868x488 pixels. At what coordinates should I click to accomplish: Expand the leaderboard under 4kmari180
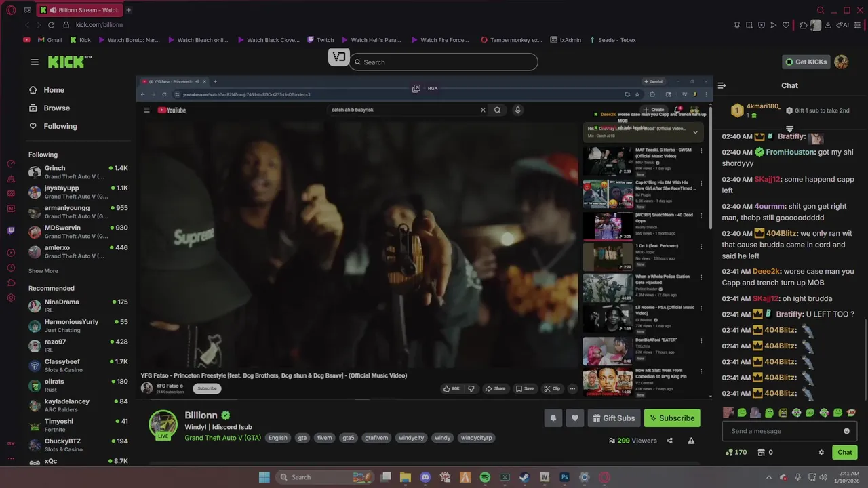789,129
